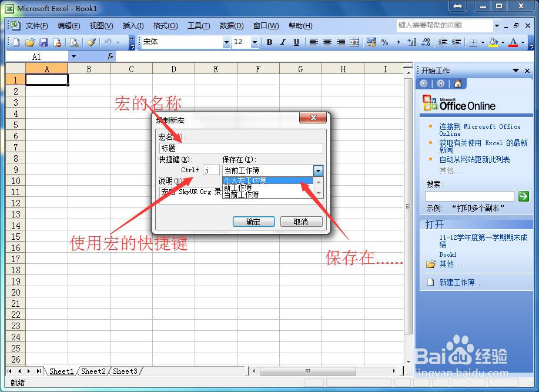Screen dimensions: 539x392
Task: Click the Percent style icon
Action: click(384, 42)
